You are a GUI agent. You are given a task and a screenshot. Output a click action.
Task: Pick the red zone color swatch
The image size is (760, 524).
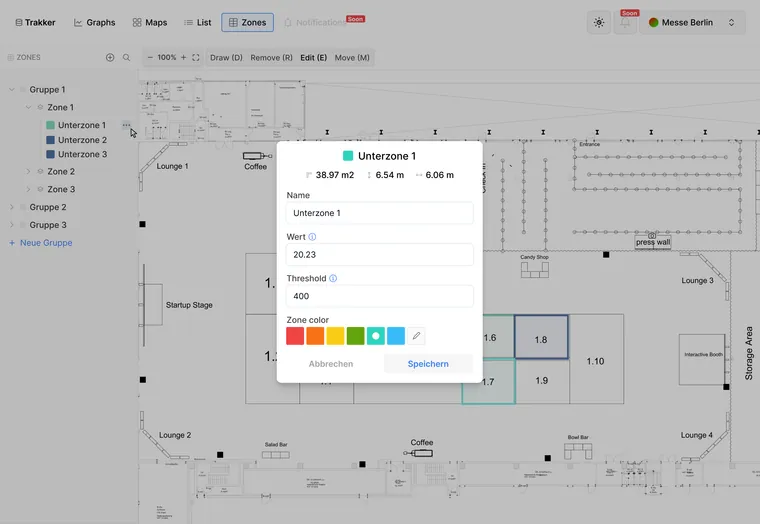[x=295, y=335]
